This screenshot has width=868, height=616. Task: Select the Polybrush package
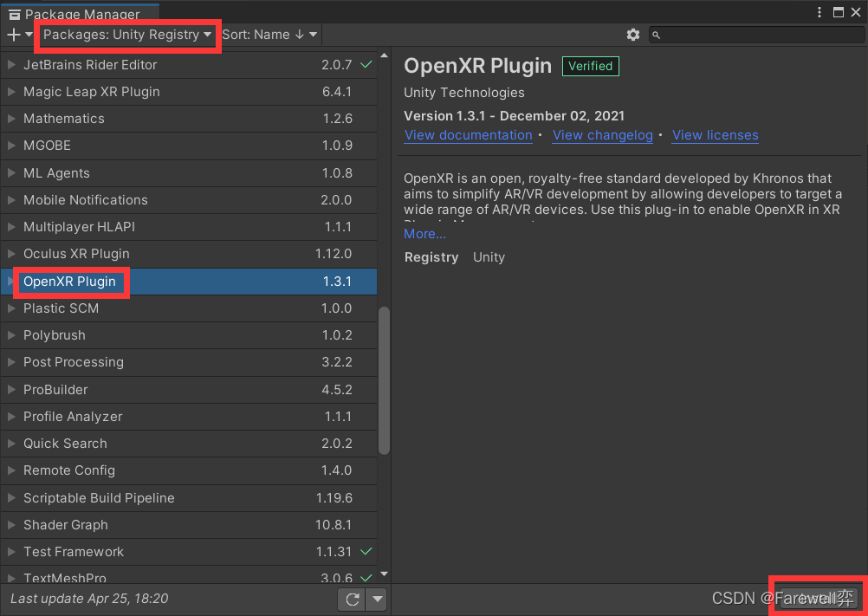188,335
